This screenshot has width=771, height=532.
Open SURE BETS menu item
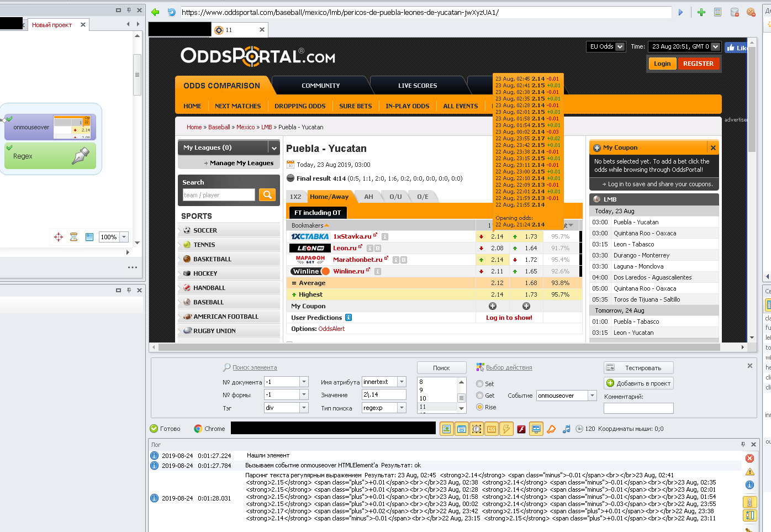point(356,106)
